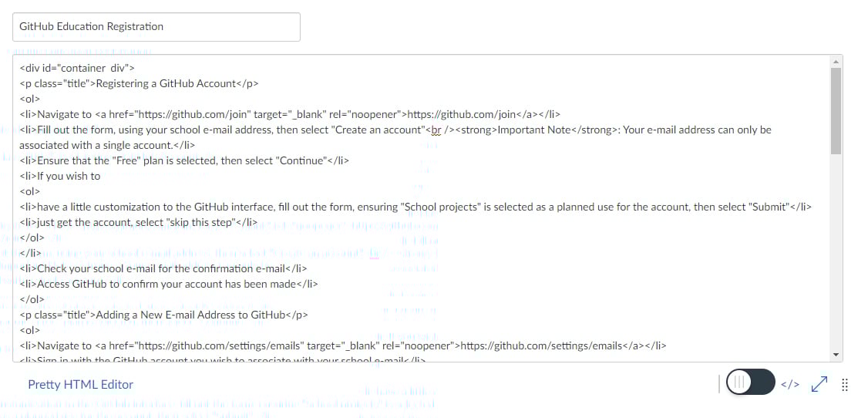Click the scrollbar up arrow in editor

tap(836, 62)
